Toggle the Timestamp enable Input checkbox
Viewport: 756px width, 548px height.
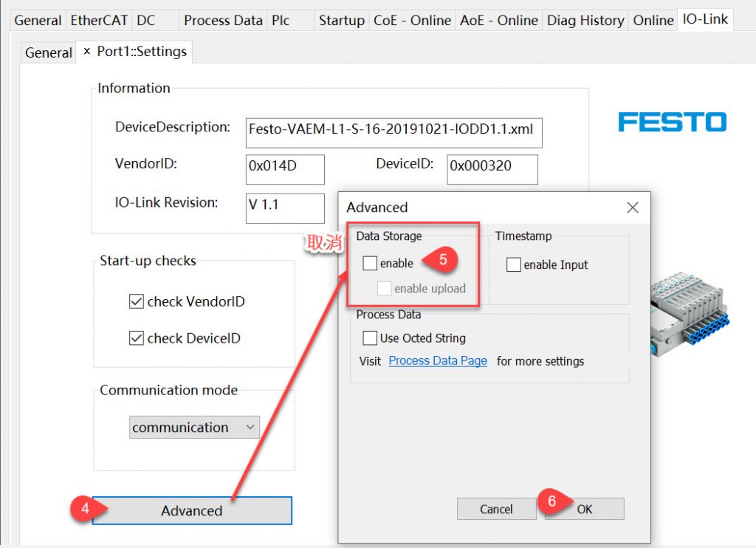514,265
